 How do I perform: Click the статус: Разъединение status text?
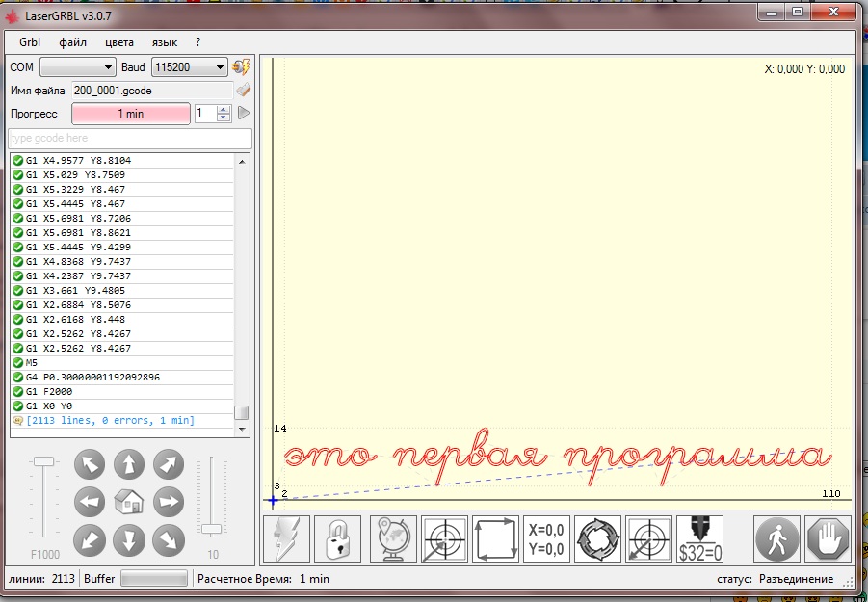click(775, 579)
